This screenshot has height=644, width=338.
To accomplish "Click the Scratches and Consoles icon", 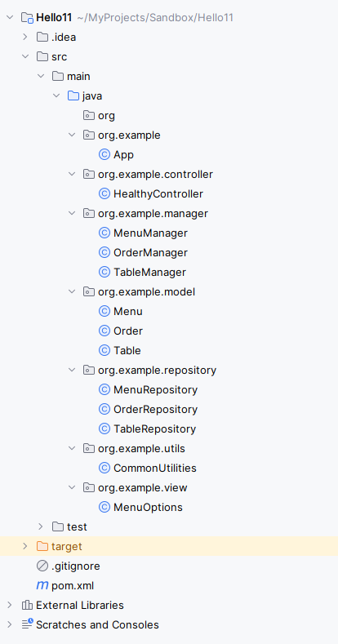I will 27,624.
